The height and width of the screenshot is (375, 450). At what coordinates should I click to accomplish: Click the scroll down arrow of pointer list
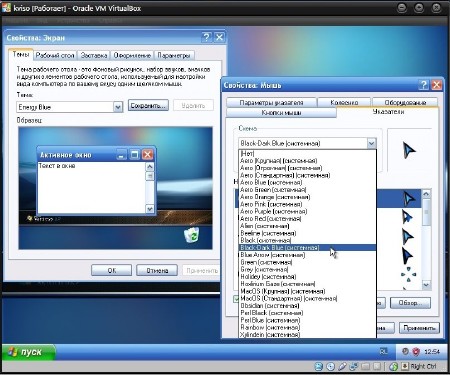click(426, 285)
